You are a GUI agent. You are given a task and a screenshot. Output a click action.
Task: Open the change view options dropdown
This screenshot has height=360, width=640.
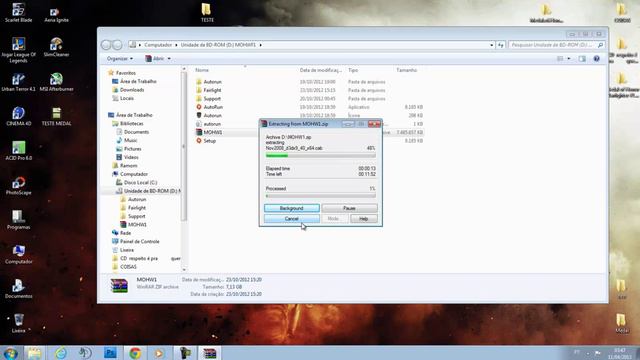click(x=569, y=59)
